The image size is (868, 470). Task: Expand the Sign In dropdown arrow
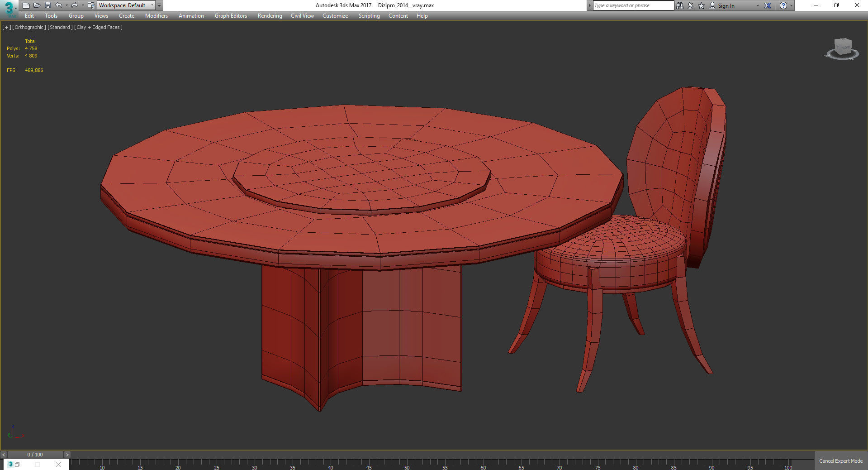pos(758,5)
